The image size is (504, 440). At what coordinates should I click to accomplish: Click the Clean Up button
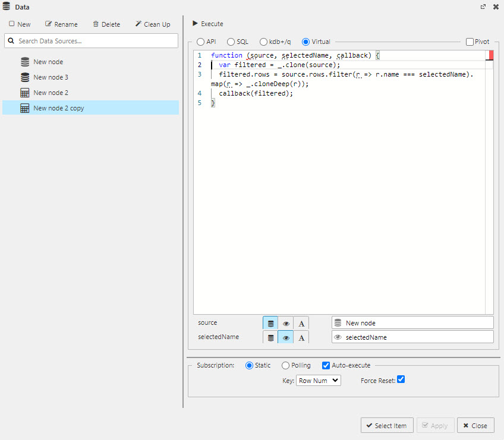153,24
